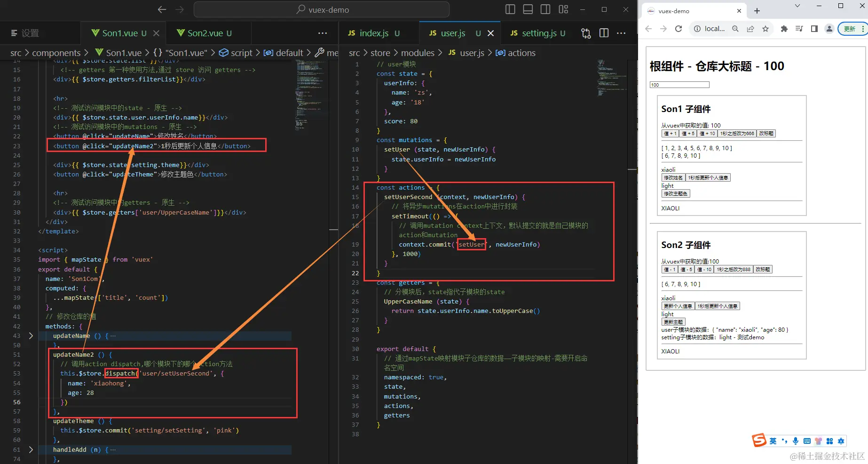Click Son1 '值 + 1' button
Image resolution: width=868 pixels, height=464 pixels.
pos(670,134)
